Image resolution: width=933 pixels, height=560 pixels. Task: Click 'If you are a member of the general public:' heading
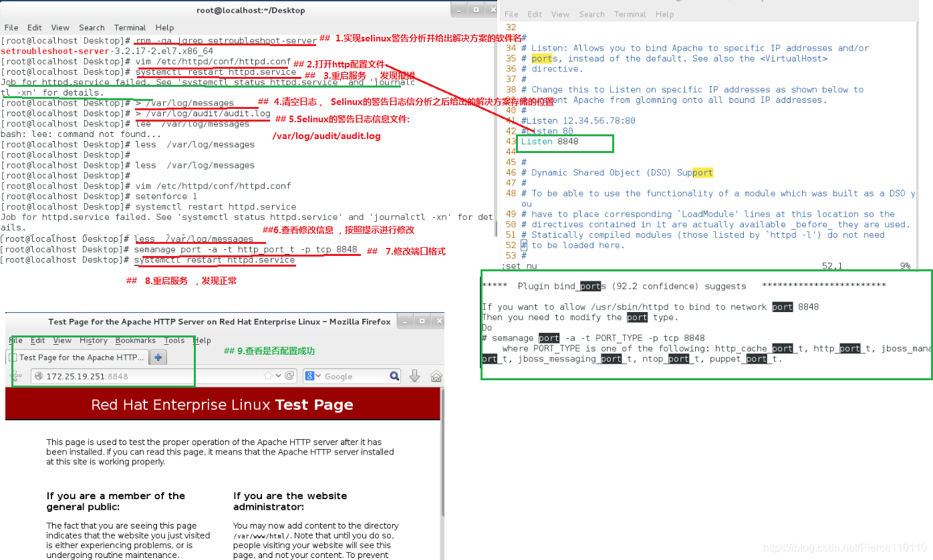tap(116, 501)
